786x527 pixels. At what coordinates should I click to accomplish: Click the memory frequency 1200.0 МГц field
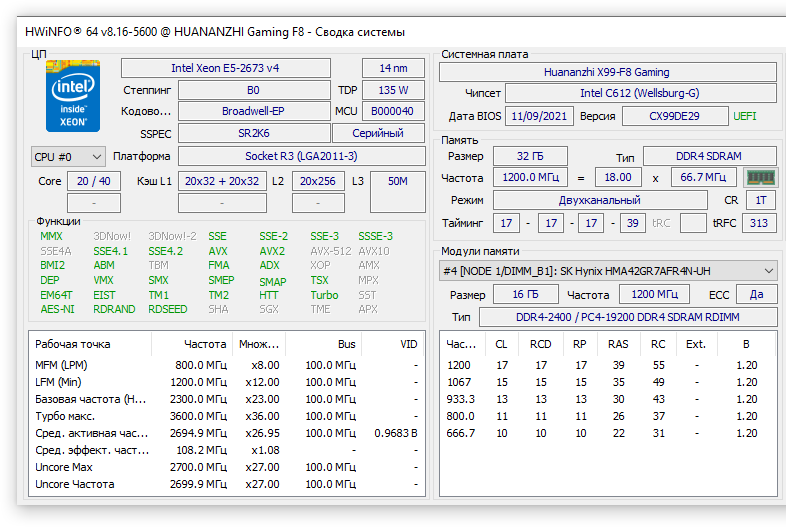[530, 178]
